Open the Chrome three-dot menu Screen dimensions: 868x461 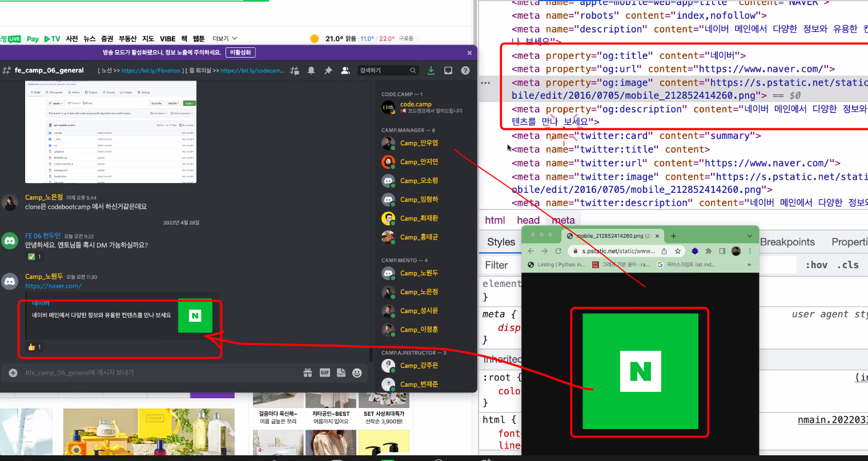pyautogui.click(x=750, y=251)
